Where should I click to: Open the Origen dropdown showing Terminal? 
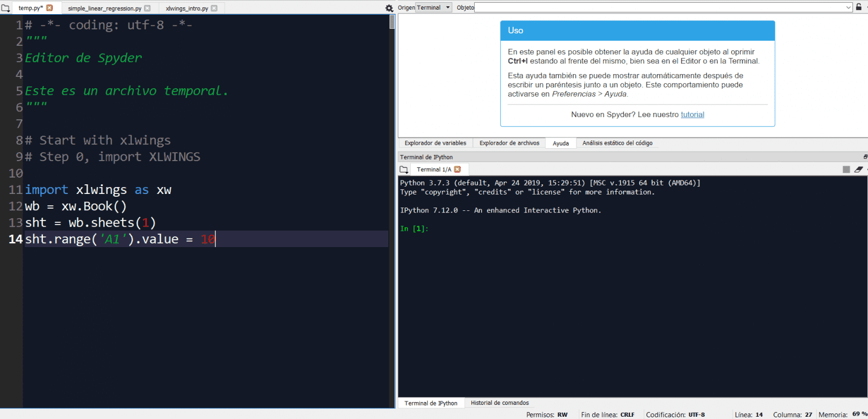pos(433,7)
